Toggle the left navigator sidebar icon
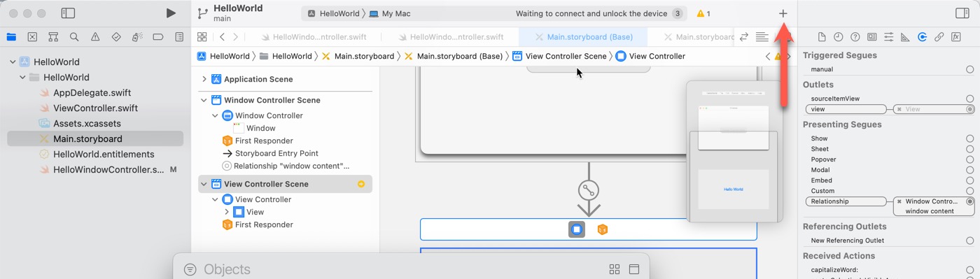 click(x=68, y=13)
